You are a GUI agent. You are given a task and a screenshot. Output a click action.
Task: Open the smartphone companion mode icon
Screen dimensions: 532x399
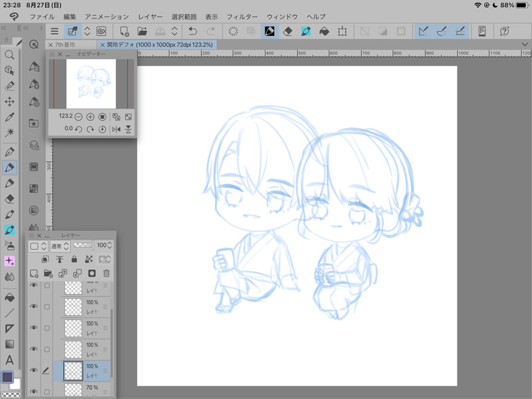[481, 31]
